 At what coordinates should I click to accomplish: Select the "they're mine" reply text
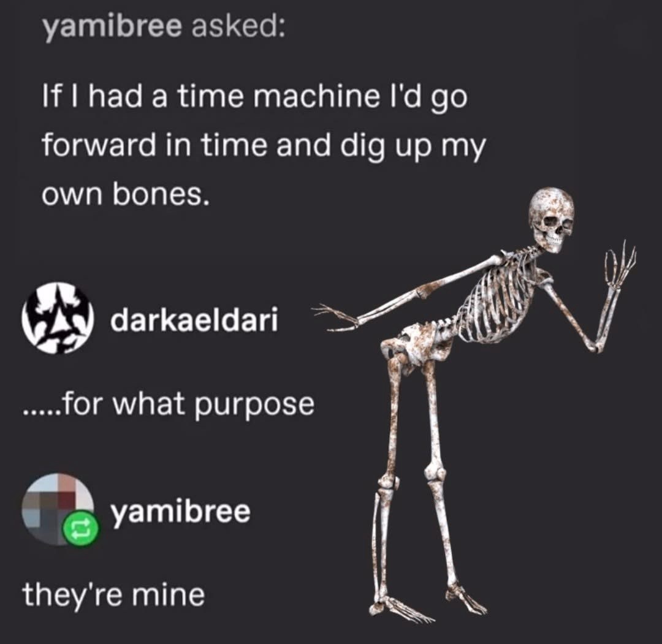(114, 594)
